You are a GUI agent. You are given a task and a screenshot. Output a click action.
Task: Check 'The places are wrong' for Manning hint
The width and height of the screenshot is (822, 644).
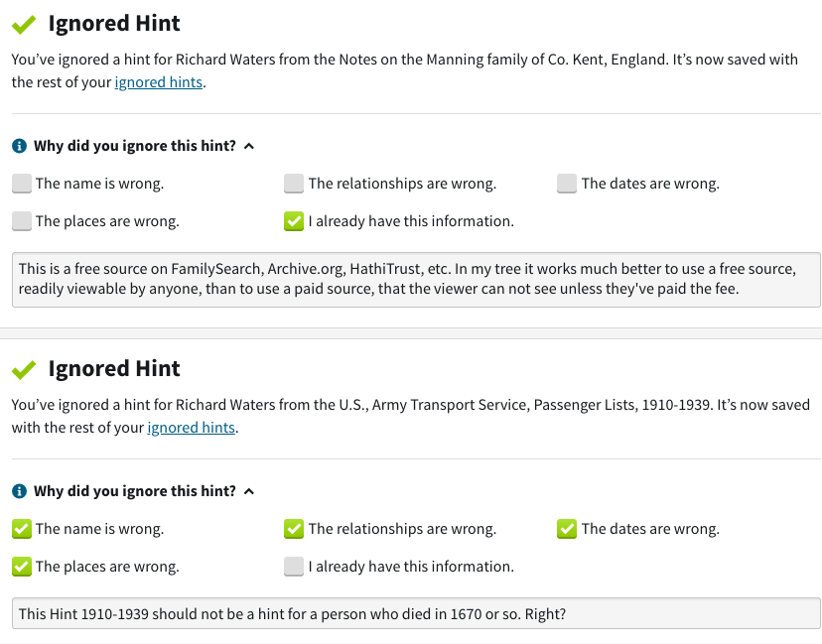point(21,221)
